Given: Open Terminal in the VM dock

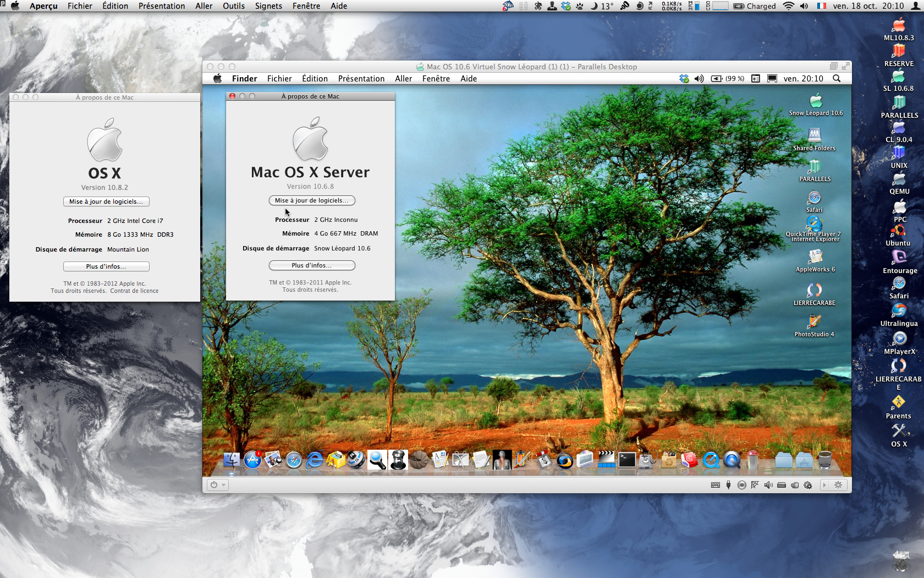Looking at the screenshot, I should [x=627, y=459].
